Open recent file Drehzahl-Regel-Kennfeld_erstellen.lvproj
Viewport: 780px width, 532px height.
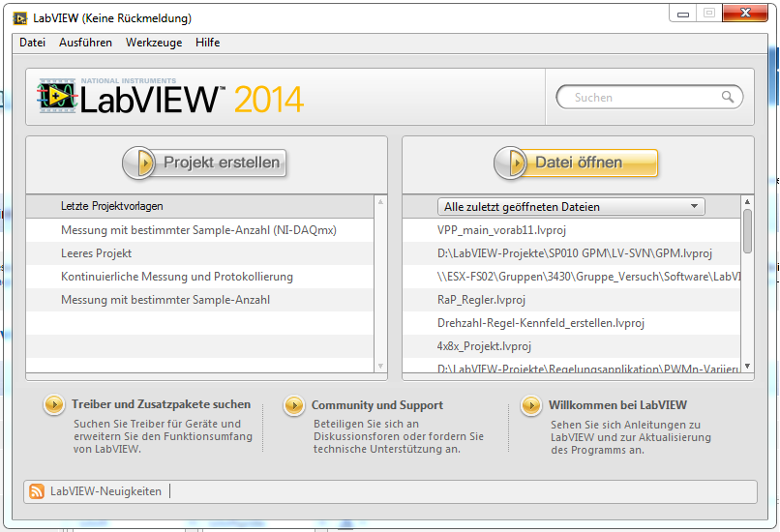click(x=571, y=323)
